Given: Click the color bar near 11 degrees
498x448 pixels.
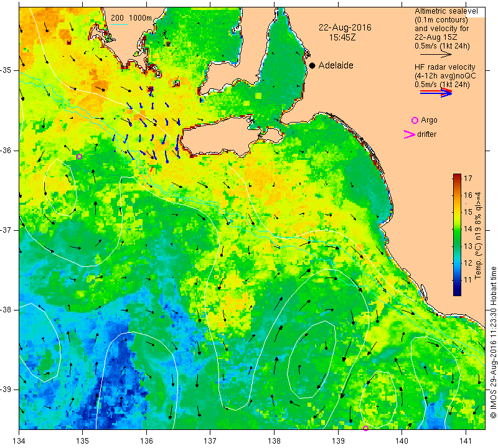Looking at the screenshot, I should coord(457,280).
